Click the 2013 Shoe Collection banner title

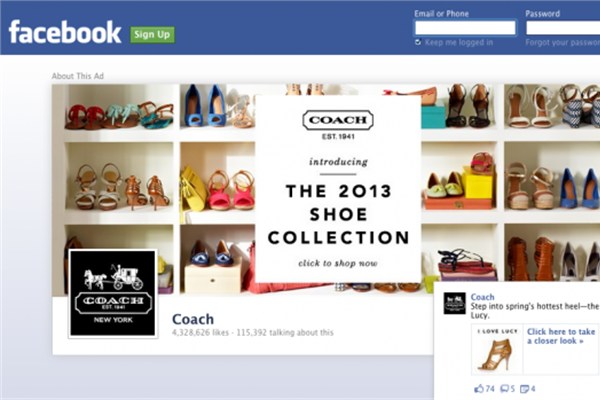[339, 214]
